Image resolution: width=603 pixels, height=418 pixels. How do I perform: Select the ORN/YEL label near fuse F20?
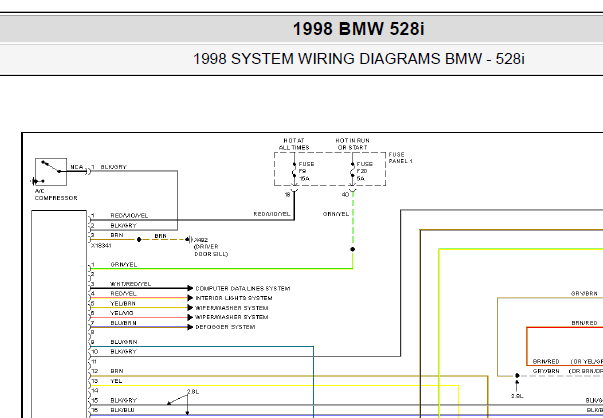(x=336, y=214)
